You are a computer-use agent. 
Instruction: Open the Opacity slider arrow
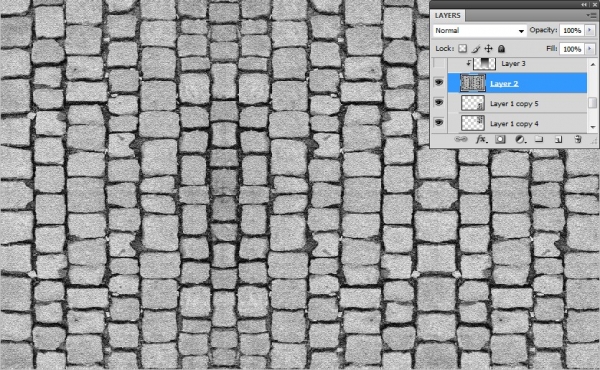click(590, 30)
